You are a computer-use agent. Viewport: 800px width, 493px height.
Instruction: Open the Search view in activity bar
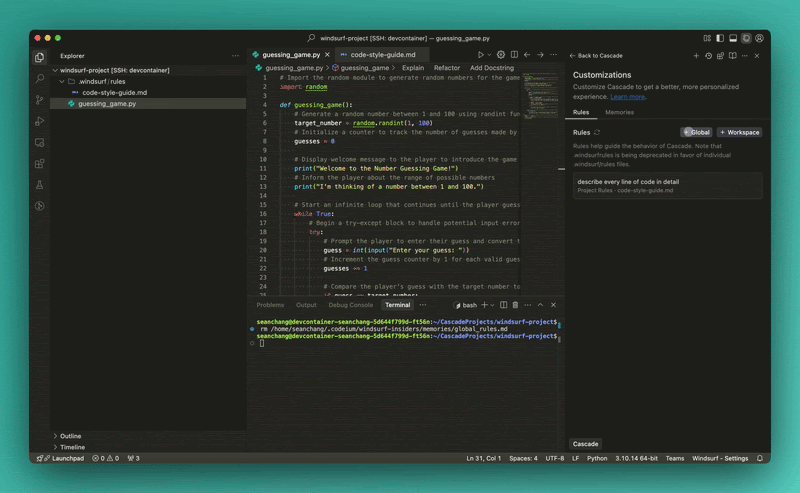[x=40, y=78]
